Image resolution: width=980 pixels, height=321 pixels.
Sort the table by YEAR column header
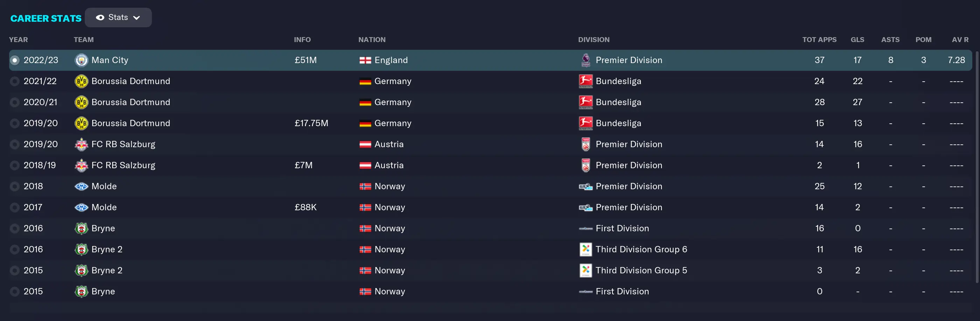click(x=18, y=40)
